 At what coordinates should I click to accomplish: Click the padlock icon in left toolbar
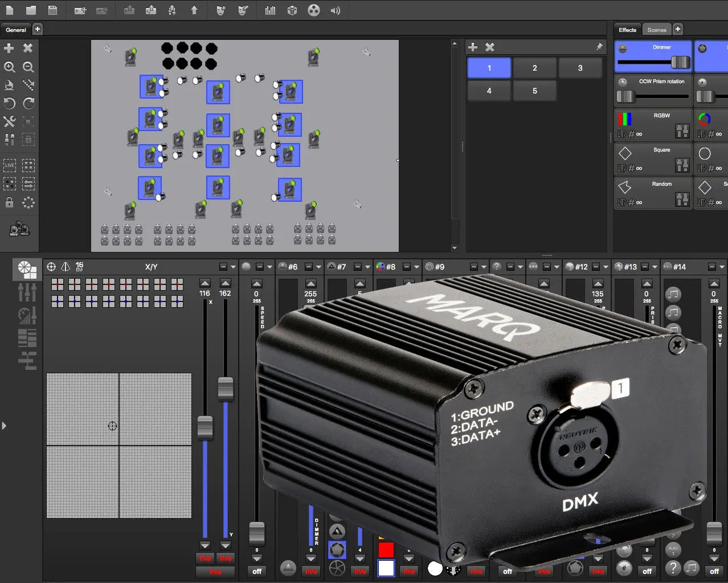(x=10, y=202)
